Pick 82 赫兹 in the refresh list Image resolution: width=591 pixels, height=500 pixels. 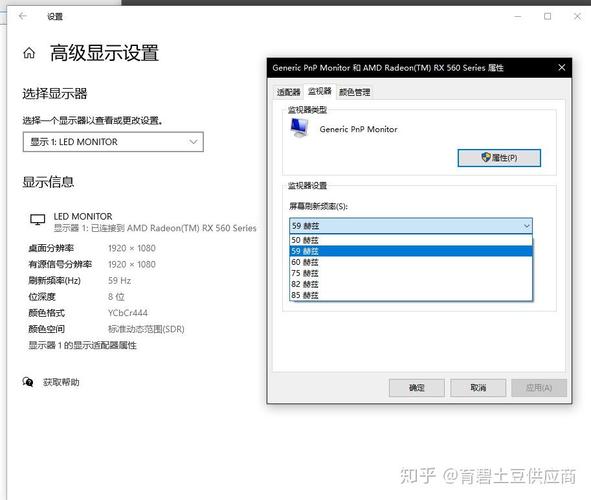[411, 284]
